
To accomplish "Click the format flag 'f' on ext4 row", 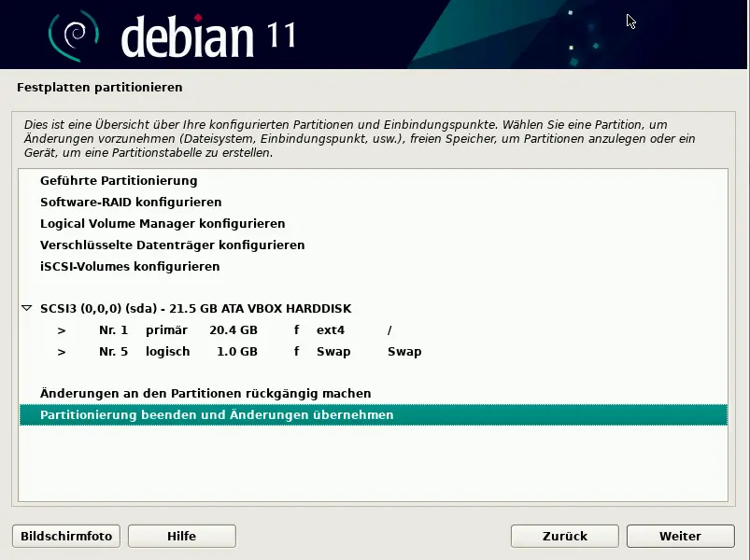I will (x=296, y=330).
